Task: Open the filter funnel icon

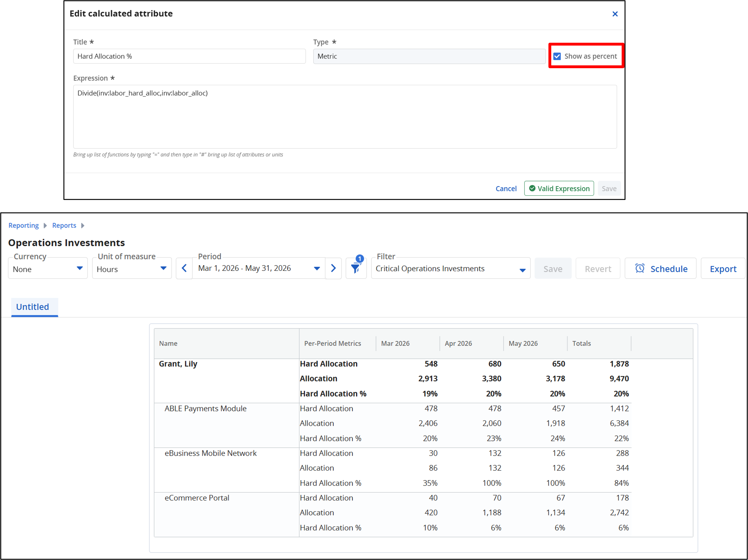Action: click(x=356, y=268)
